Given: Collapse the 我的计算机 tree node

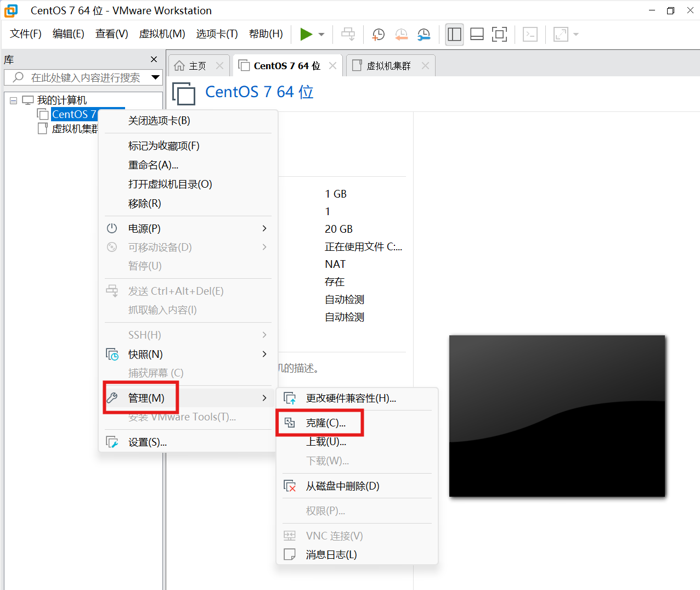Looking at the screenshot, I should click(x=13, y=100).
